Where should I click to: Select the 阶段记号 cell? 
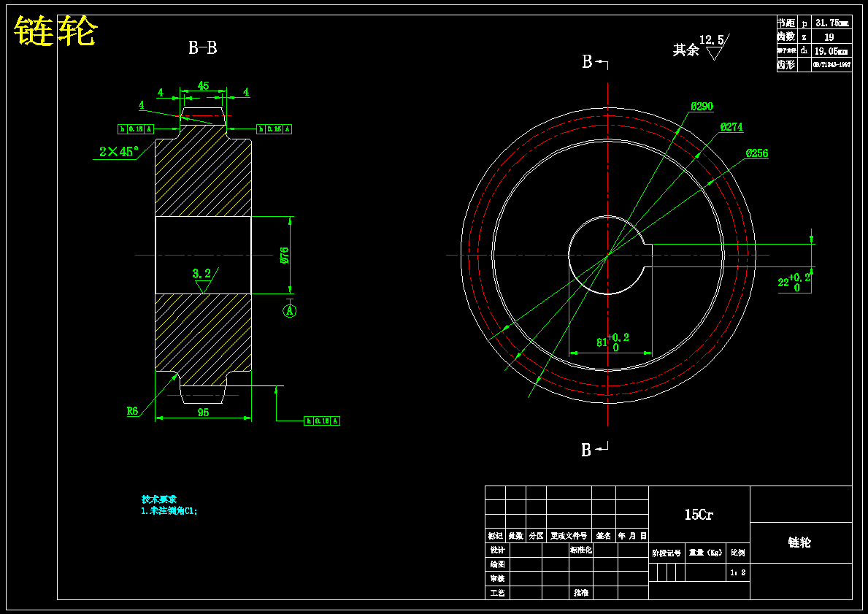click(x=667, y=553)
